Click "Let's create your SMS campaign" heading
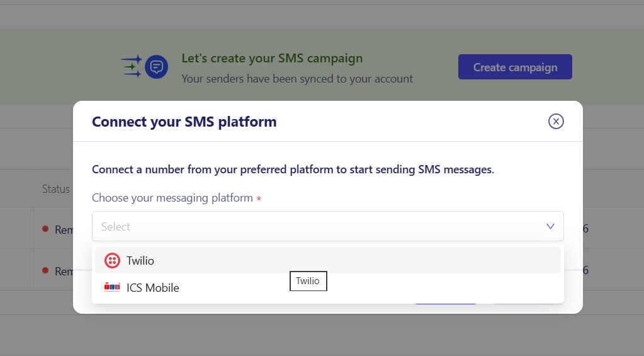 (x=272, y=59)
